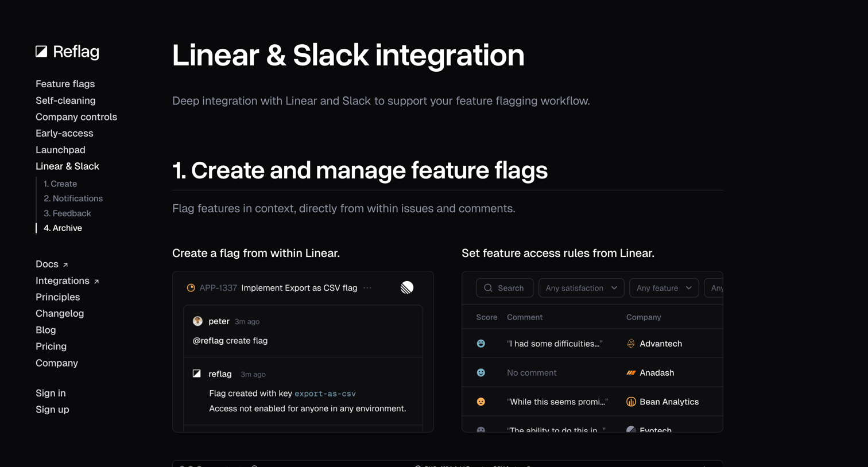Click the Advantech company name
This screenshot has height=467, width=868.
click(661, 344)
